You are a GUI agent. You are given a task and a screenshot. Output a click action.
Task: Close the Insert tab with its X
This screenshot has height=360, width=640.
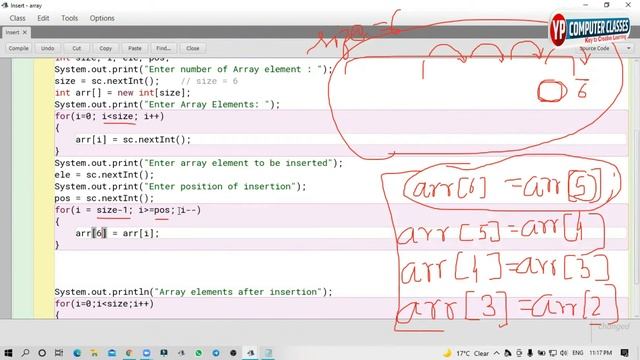pos(25,32)
